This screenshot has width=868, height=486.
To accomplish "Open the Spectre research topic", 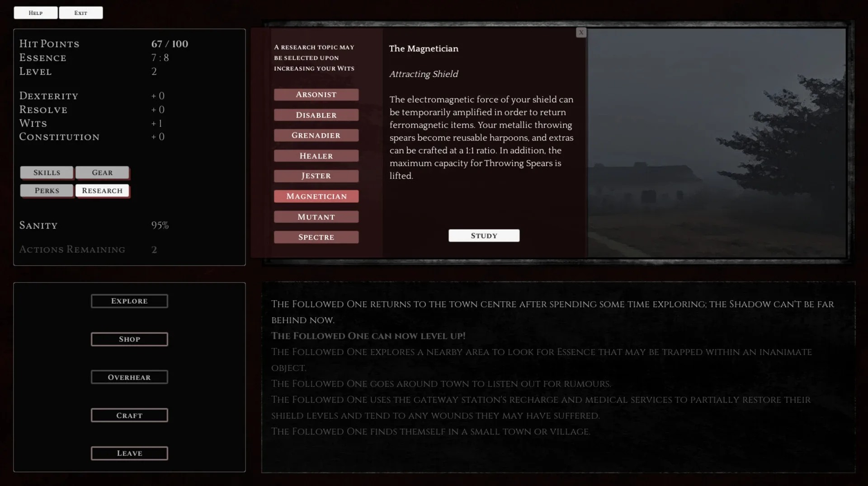I will pyautogui.click(x=316, y=237).
